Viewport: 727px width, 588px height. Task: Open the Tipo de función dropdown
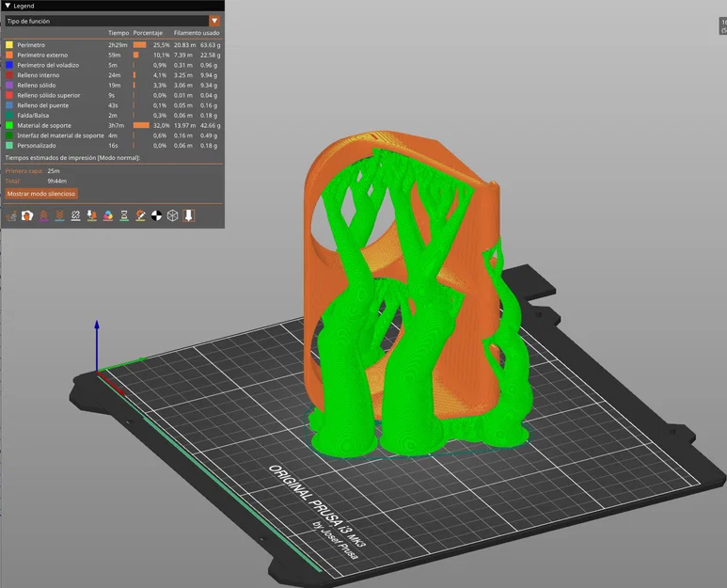click(x=113, y=21)
